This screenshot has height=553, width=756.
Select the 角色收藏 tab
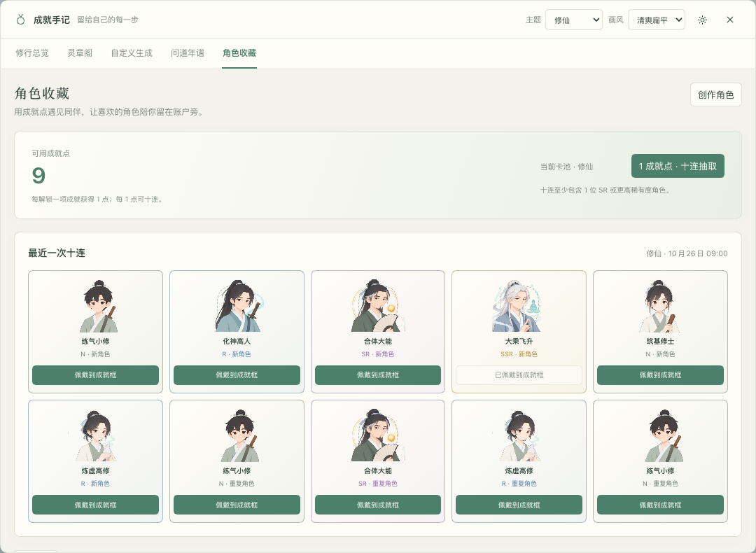pyautogui.click(x=239, y=53)
